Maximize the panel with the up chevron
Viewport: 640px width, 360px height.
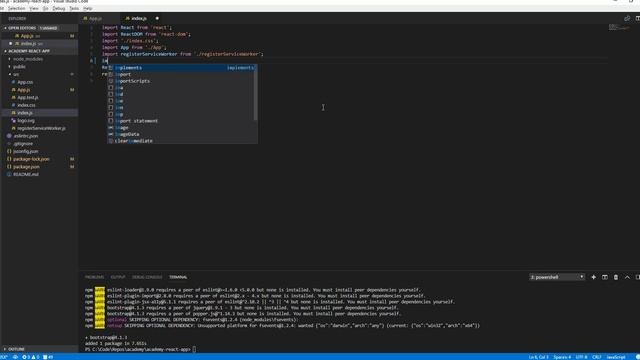627,277
